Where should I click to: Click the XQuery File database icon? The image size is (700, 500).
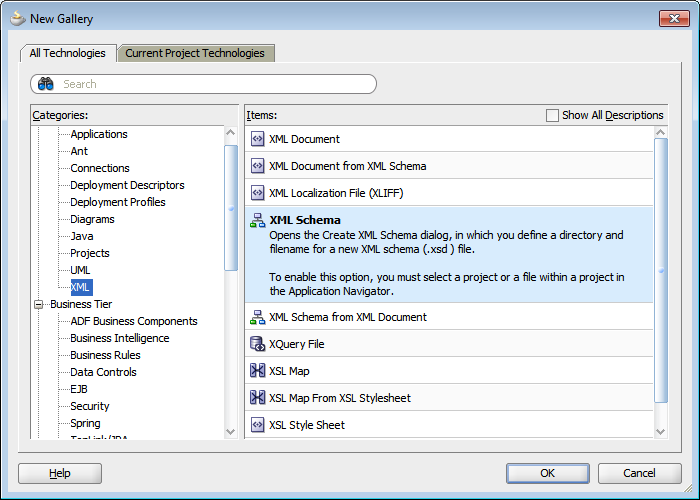[x=258, y=344]
